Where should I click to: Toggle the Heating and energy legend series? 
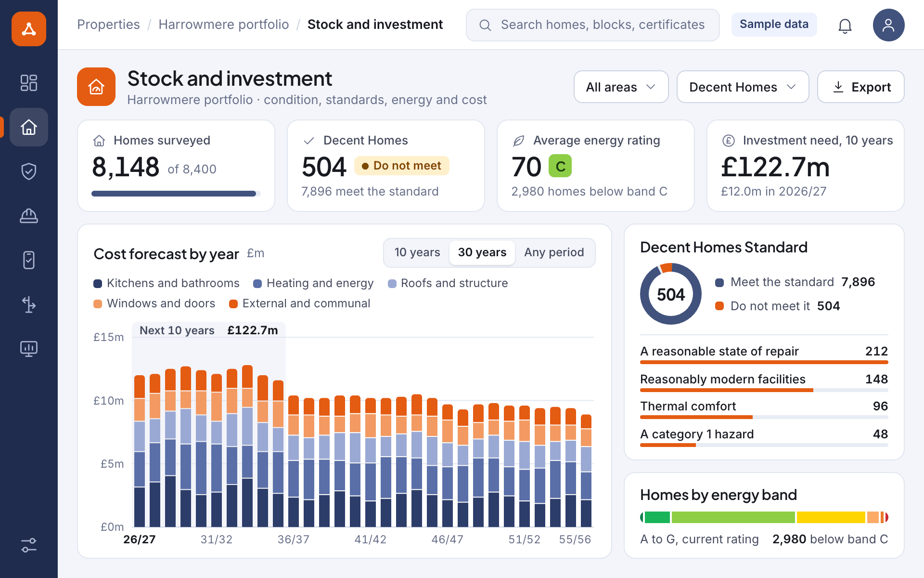click(x=313, y=283)
